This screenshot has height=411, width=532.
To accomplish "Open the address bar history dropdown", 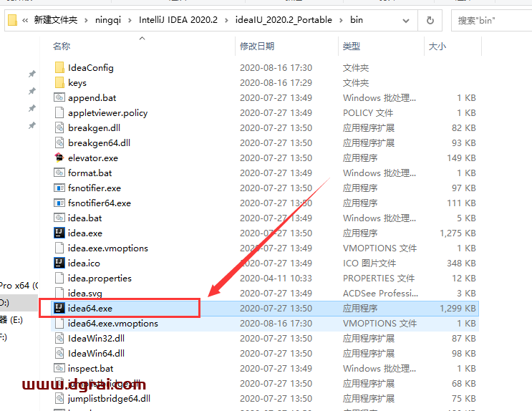I will pos(405,21).
